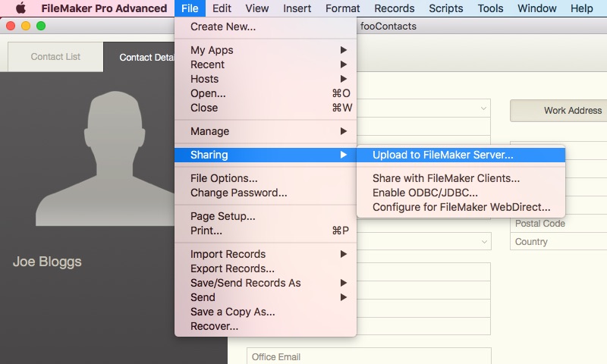Open the Tools menu
The height and width of the screenshot is (364, 607).
(x=490, y=8)
